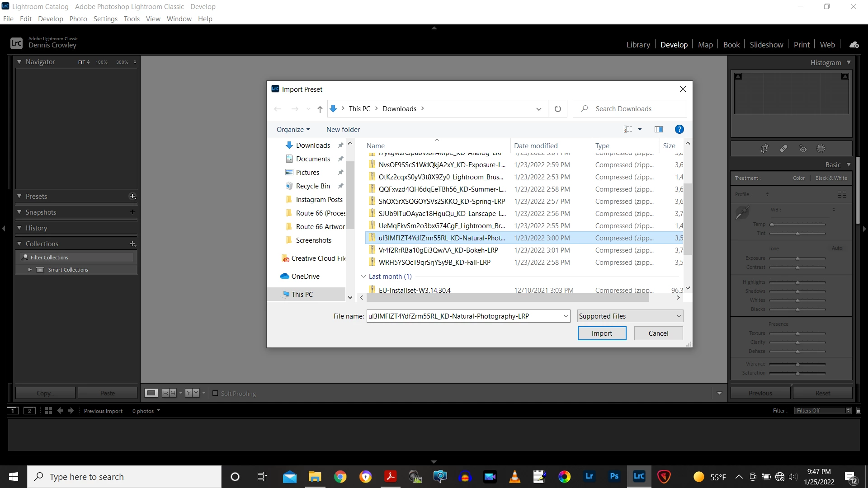Open the Masking tool icon
Viewport: 868px width, 488px height.
pyautogui.click(x=821, y=149)
